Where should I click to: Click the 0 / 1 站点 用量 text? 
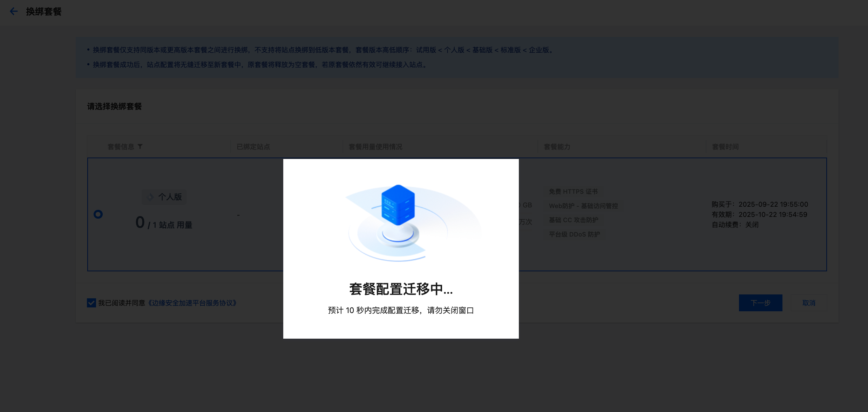164,223
